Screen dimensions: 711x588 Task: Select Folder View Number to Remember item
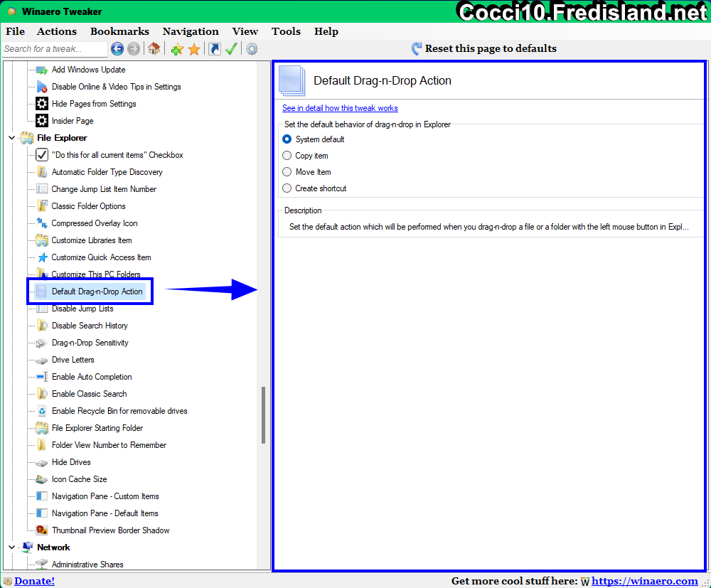(109, 445)
